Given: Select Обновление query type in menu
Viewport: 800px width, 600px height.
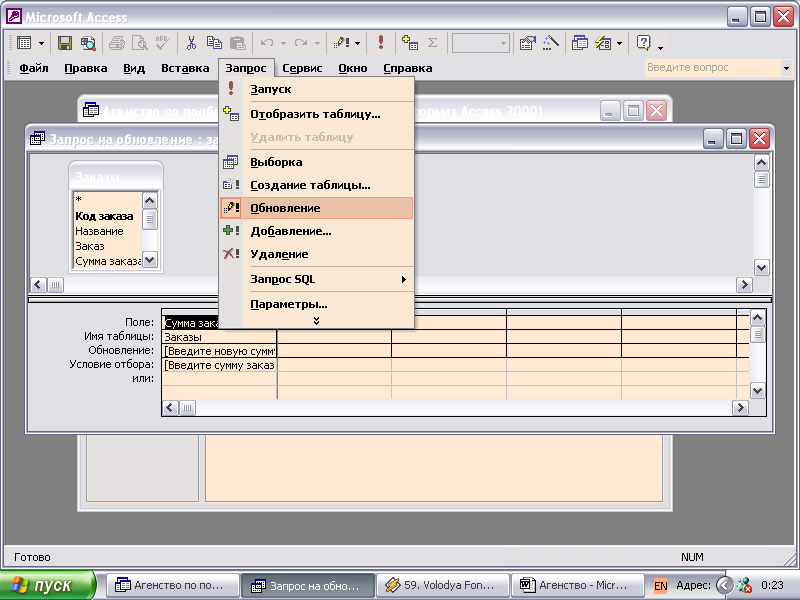Looking at the screenshot, I should 285,208.
